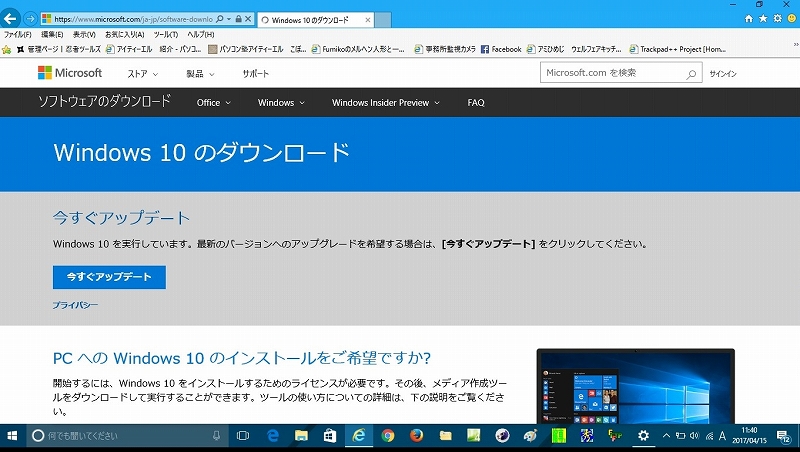
Task: Open the address bar autocomplete dropdown arrow
Action: (x=229, y=19)
